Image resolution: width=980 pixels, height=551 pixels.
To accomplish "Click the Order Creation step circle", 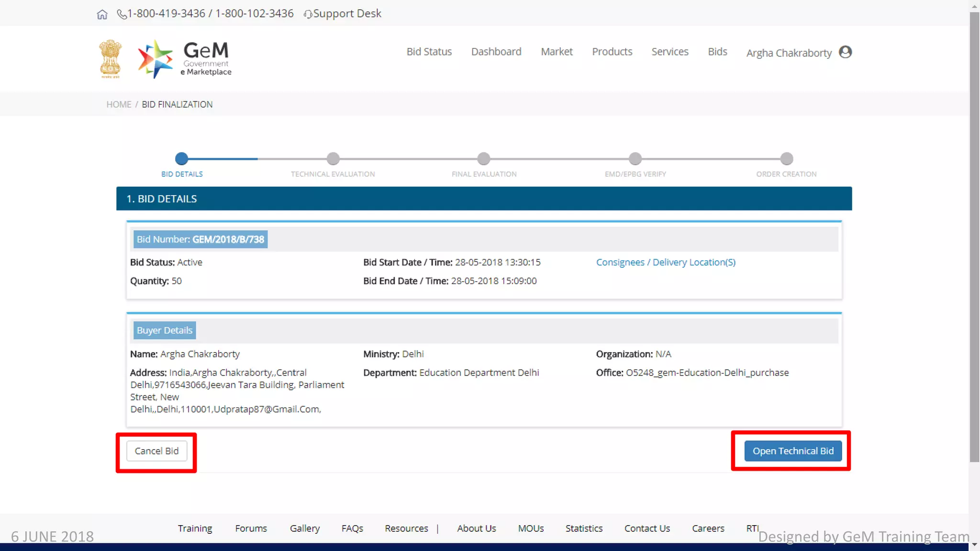I will (786, 158).
